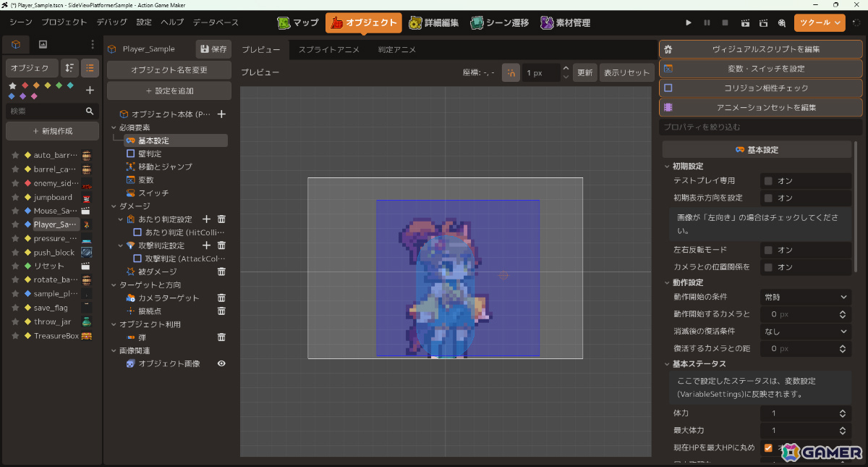This screenshot has width=868, height=467.
Task: Add a new color tag with plus
Action: (90, 91)
